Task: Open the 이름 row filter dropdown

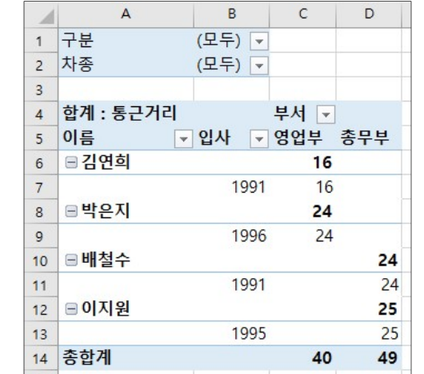Action: pos(183,139)
